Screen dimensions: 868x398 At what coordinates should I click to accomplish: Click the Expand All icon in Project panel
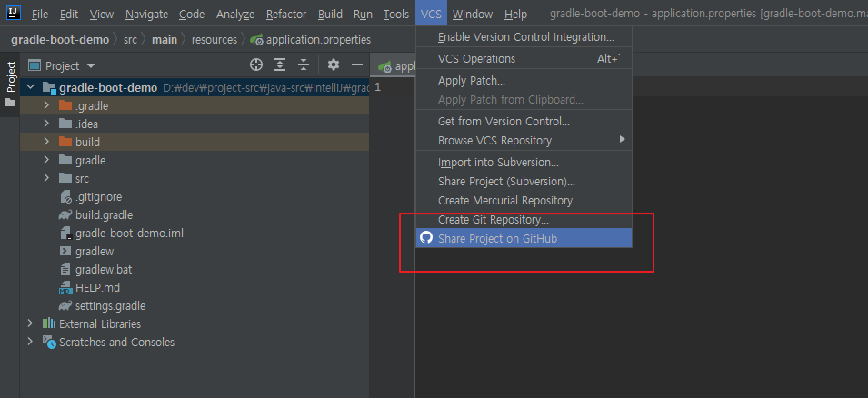(280, 65)
